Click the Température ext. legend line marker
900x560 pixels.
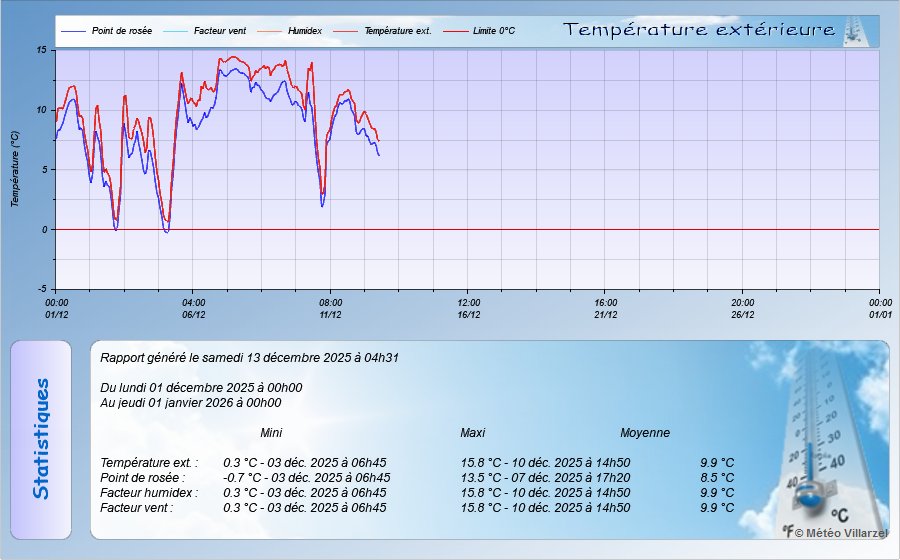(345, 31)
